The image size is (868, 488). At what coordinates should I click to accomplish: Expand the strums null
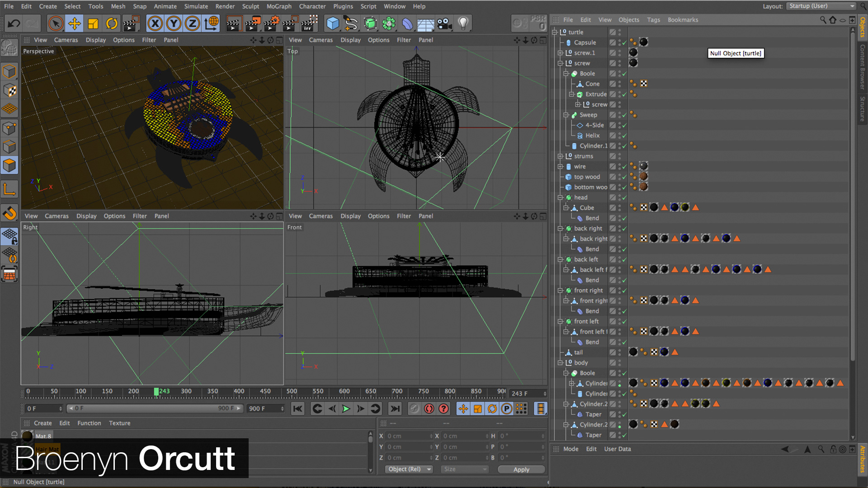(561, 156)
